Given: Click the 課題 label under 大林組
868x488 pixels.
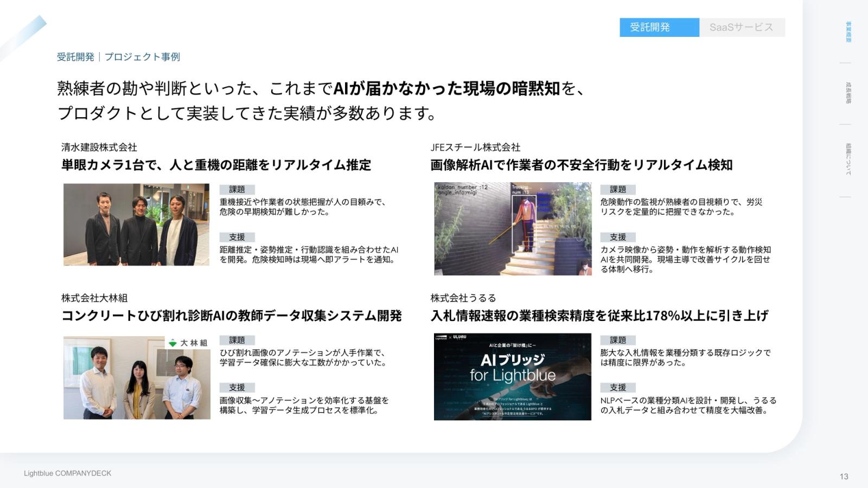Looking at the screenshot, I should pos(237,340).
